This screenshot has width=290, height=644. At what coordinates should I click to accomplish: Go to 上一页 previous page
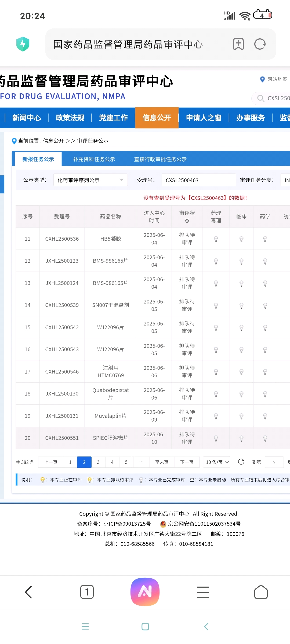[51, 462]
